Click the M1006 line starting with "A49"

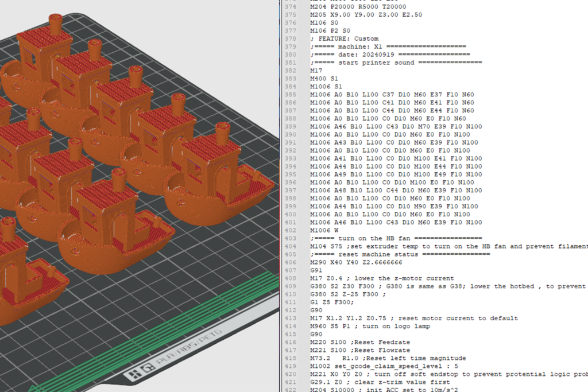click(396, 174)
